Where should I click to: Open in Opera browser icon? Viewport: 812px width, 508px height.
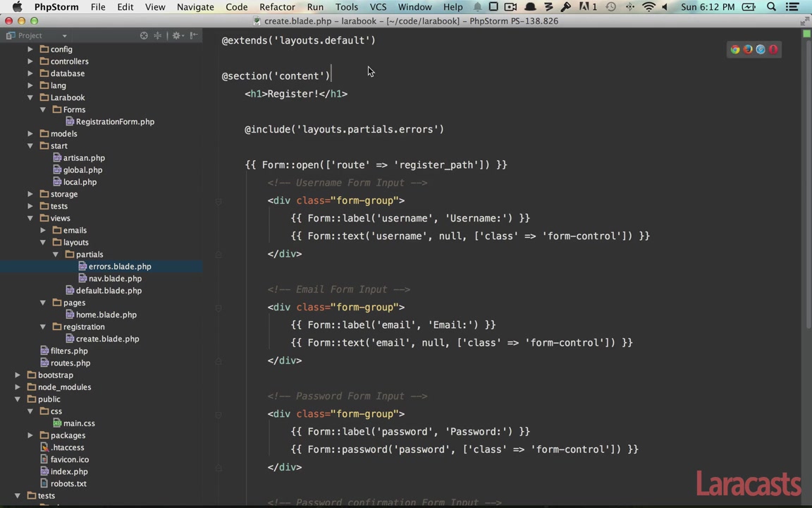coord(773,50)
